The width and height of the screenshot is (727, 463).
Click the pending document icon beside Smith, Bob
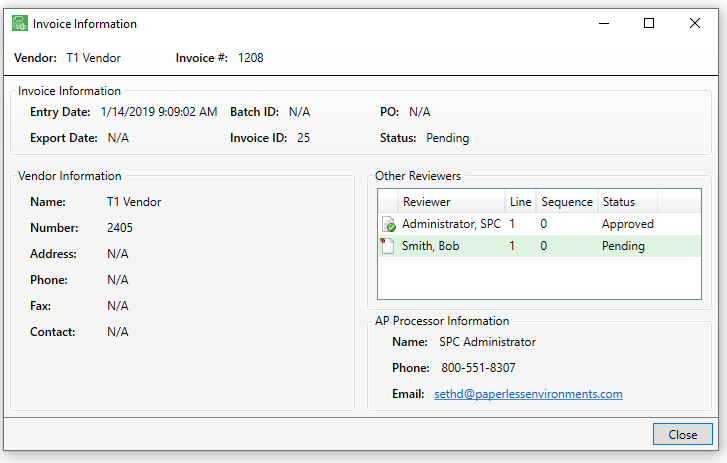387,246
